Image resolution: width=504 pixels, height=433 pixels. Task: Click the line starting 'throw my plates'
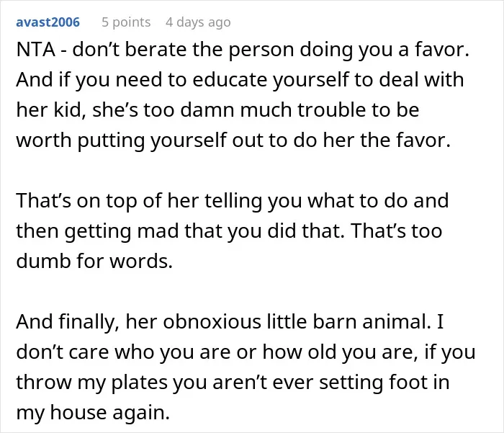pyautogui.click(x=233, y=382)
